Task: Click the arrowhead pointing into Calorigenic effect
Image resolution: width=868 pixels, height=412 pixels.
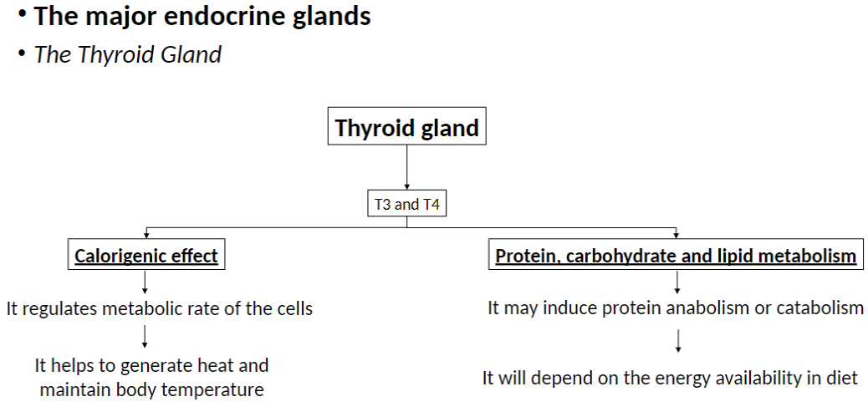Action: [x=146, y=235]
